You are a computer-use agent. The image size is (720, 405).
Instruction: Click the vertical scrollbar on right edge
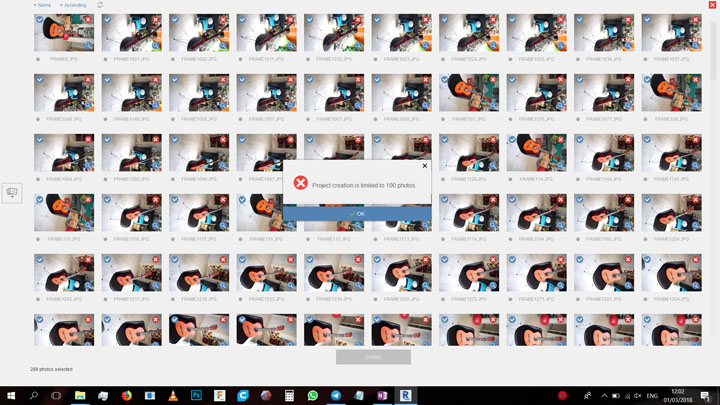click(713, 51)
